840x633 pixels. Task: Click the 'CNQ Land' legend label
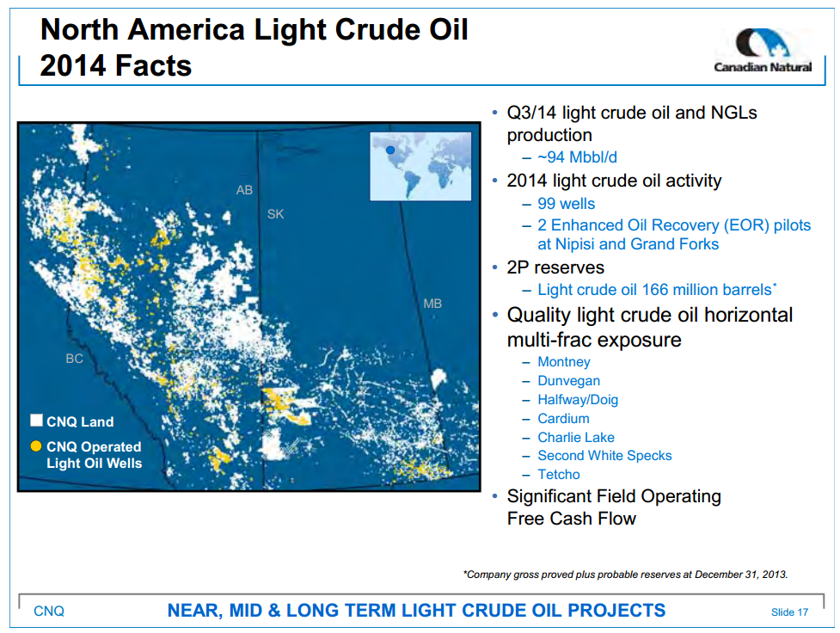point(80,421)
